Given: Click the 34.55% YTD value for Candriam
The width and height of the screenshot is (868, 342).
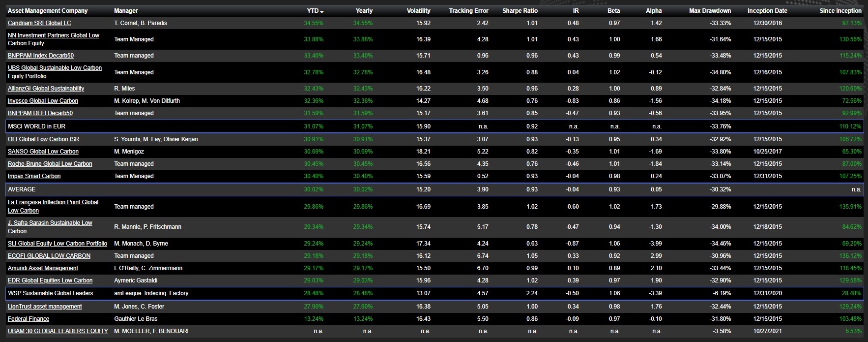Looking at the screenshot, I should [314, 23].
